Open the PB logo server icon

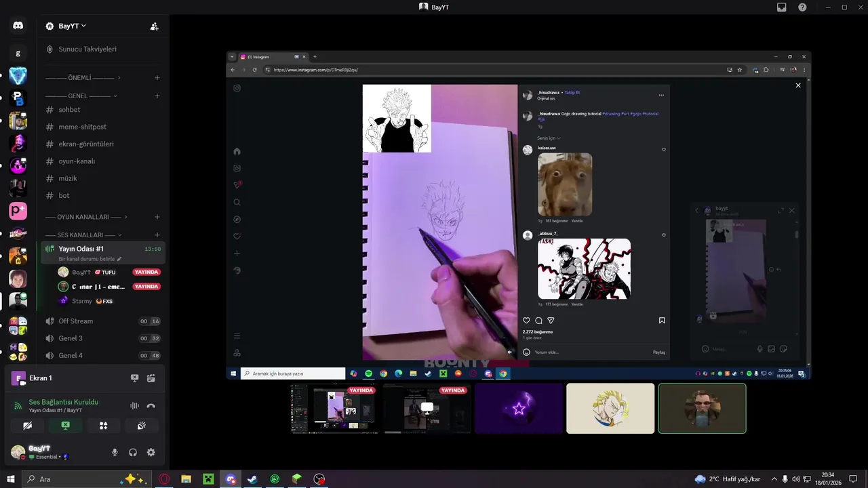[x=18, y=98]
